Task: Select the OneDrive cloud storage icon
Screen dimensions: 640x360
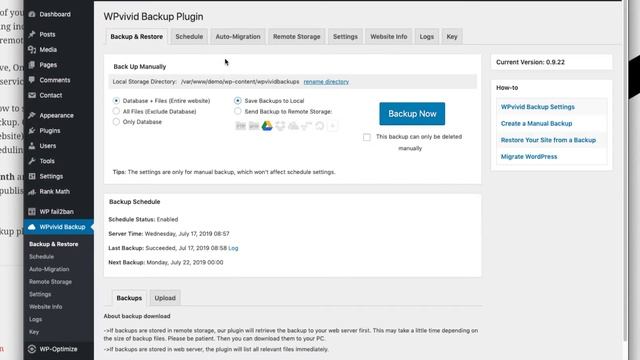Action: 293,126
